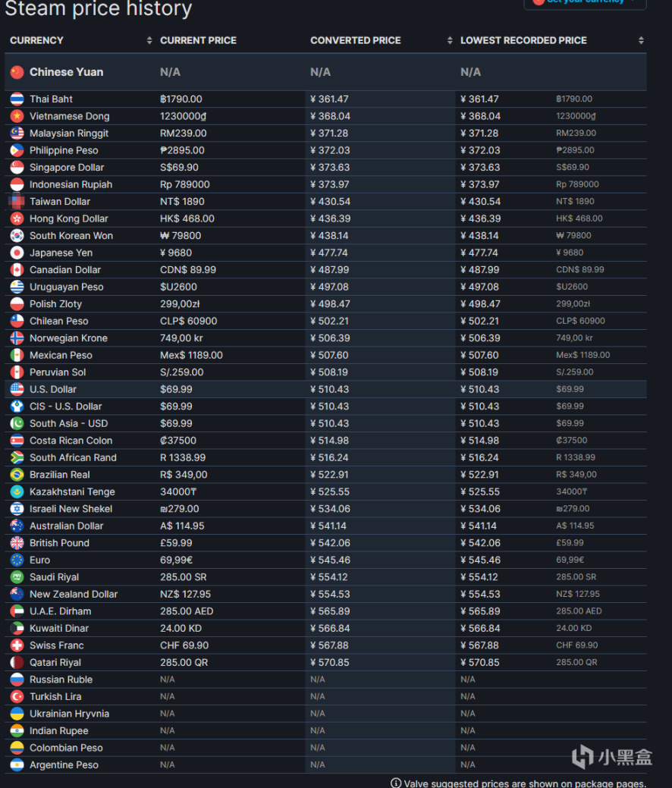Click the LOWEST RECORDED PRICE header label

[x=524, y=41]
